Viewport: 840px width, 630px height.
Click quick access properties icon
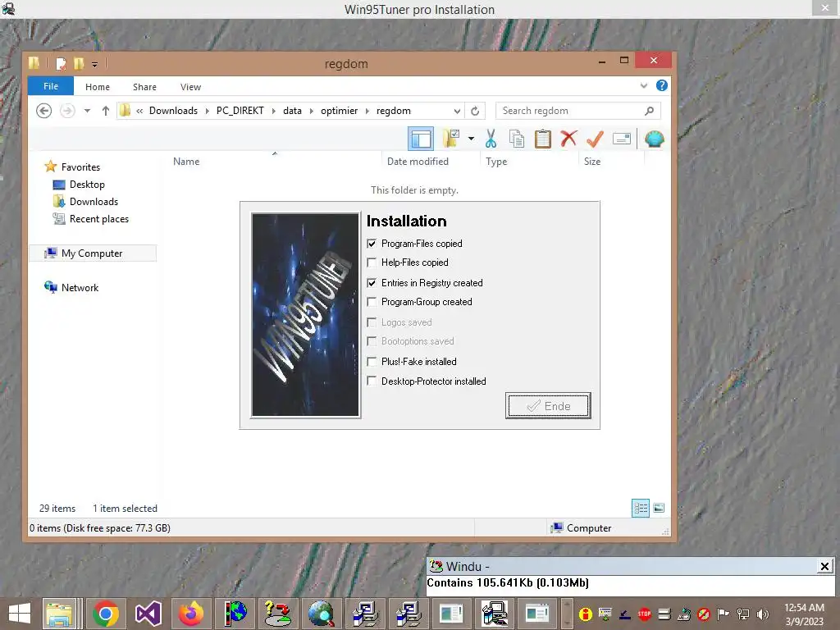point(61,64)
